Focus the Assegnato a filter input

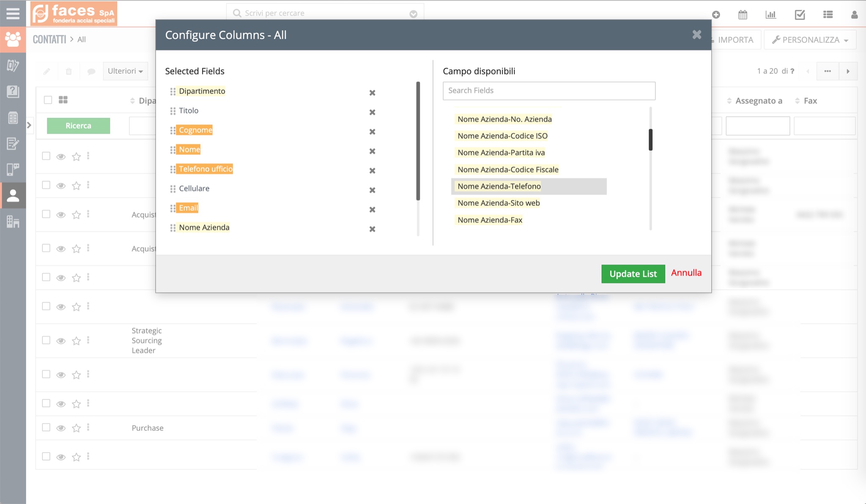(757, 126)
